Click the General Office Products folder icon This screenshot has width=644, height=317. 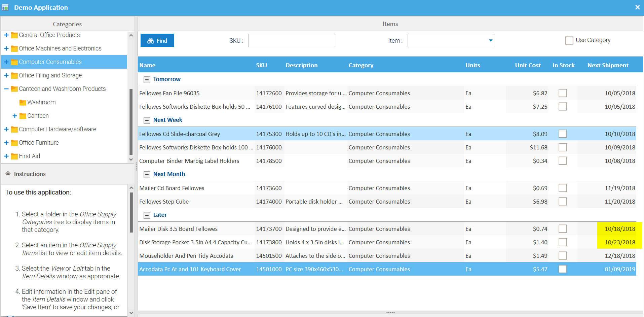click(14, 35)
